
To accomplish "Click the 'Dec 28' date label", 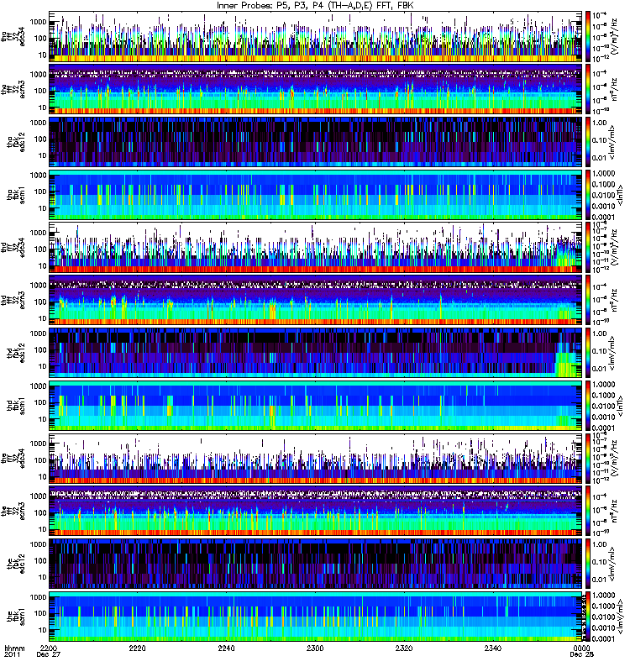I will click(x=581, y=655).
